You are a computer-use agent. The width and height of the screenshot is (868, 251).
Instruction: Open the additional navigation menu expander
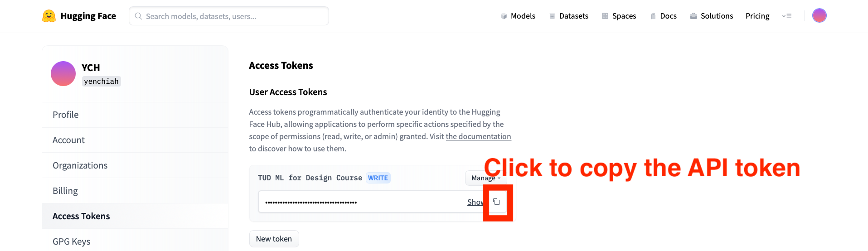[x=787, y=16]
